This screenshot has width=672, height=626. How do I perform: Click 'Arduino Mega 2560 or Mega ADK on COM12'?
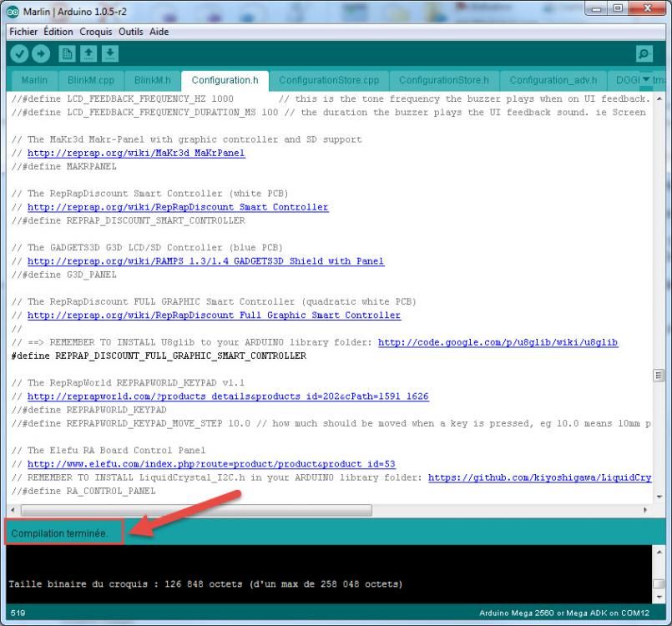pyautogui.click(x=564, y=613)
